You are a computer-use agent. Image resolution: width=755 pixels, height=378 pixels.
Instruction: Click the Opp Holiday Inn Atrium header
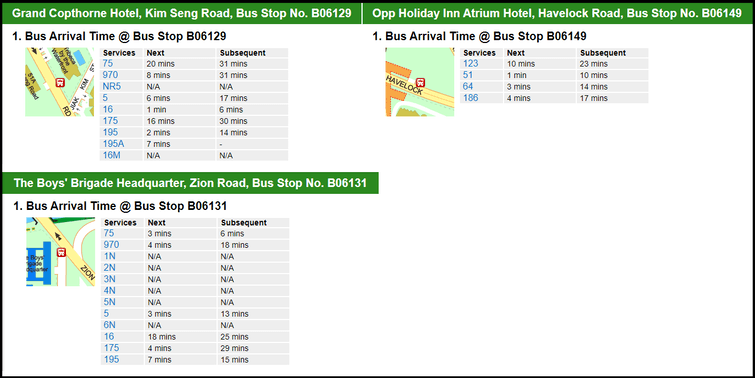pos(557,13)
